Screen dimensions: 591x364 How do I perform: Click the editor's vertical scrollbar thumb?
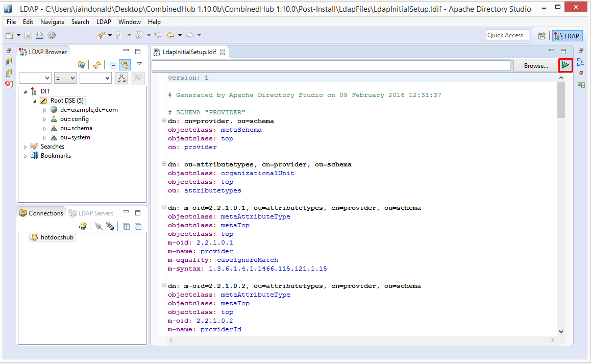(x=561, y=100)
